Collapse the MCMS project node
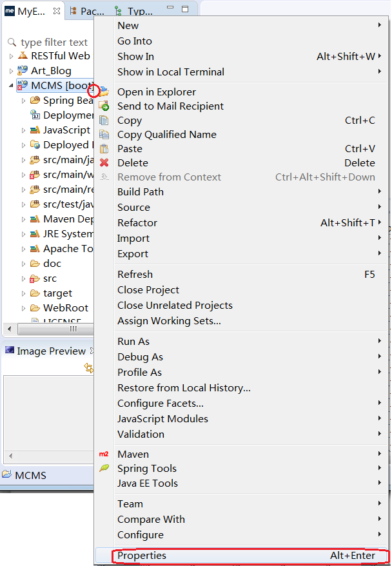392x566 pixels. click(x=11, y=86)
